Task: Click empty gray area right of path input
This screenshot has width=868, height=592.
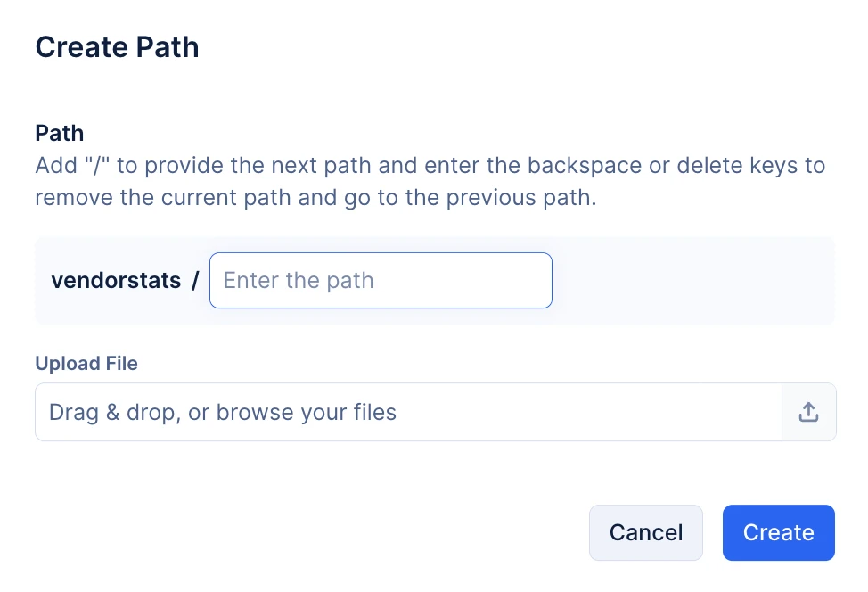Action: (x=692, y=280)
